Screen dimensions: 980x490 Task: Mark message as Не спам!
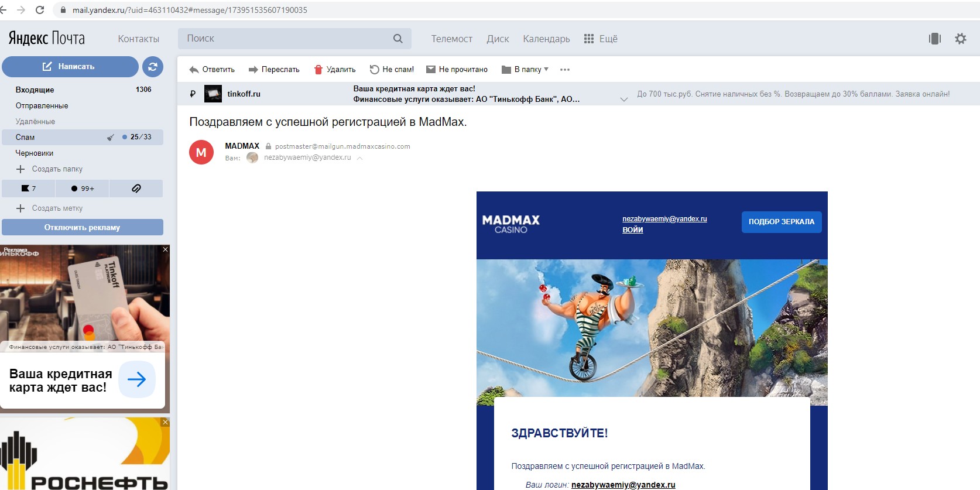pos(392,70)
